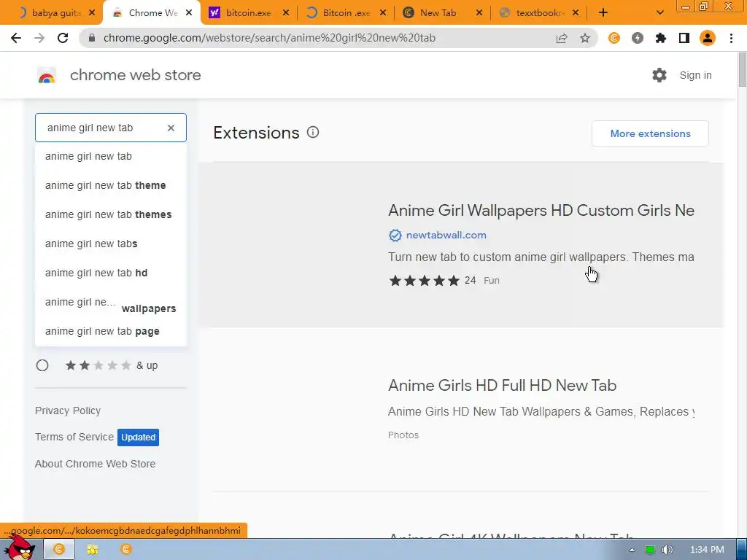
Task: Open the Terms of Service link
Action: (74, 437)
